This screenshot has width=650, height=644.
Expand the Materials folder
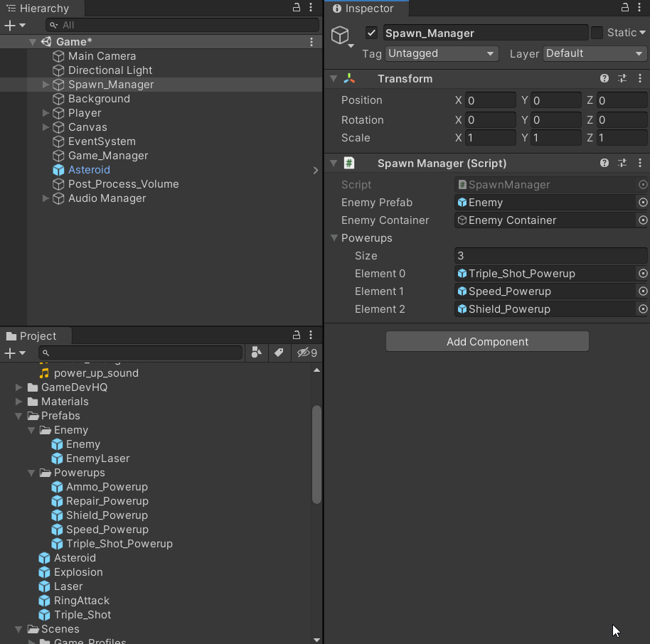(x=18, y=402)
